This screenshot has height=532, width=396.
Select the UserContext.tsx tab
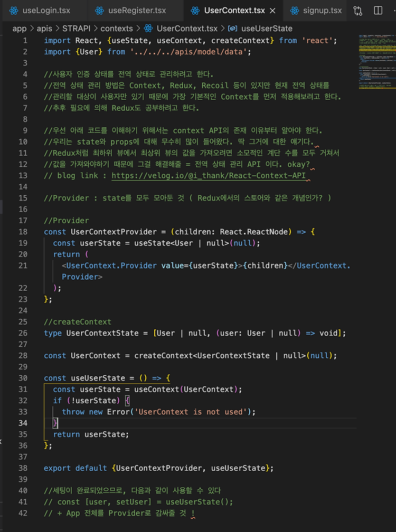[x=234, y=11]
